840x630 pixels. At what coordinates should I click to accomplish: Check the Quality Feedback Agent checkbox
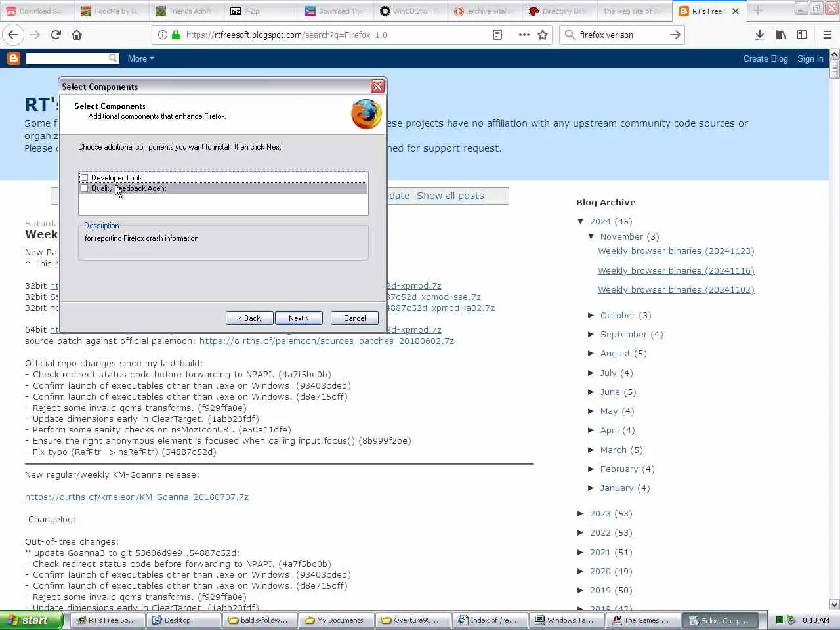[x=84, y=188]
